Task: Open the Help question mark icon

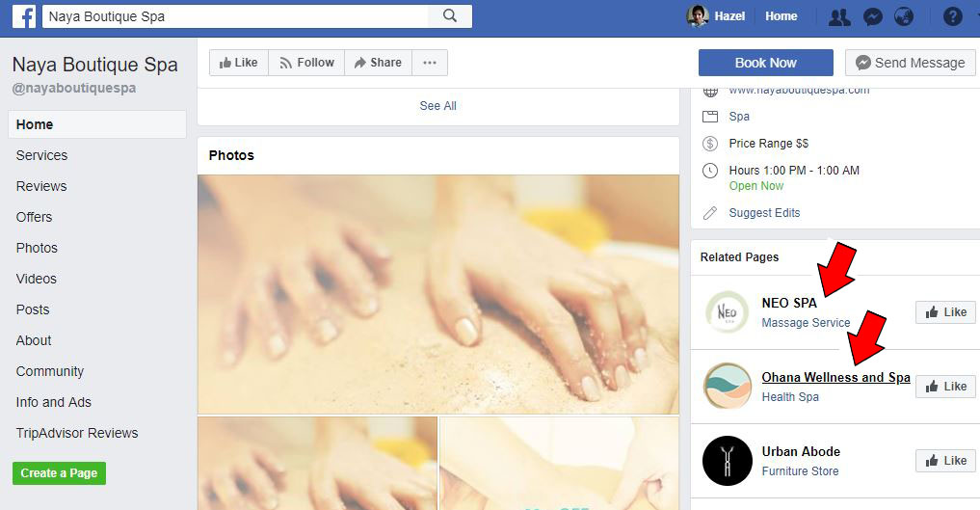Action: (x=952, y=17)
